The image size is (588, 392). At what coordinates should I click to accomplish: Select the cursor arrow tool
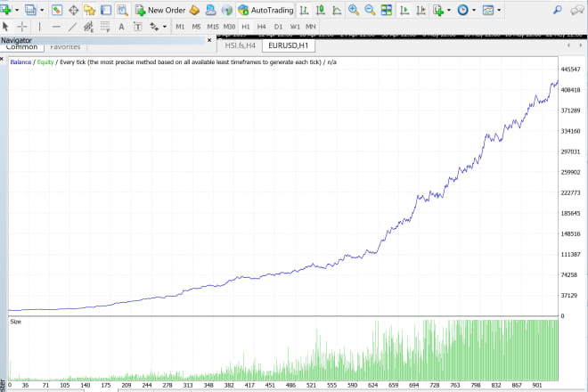(x=5, y=27)
